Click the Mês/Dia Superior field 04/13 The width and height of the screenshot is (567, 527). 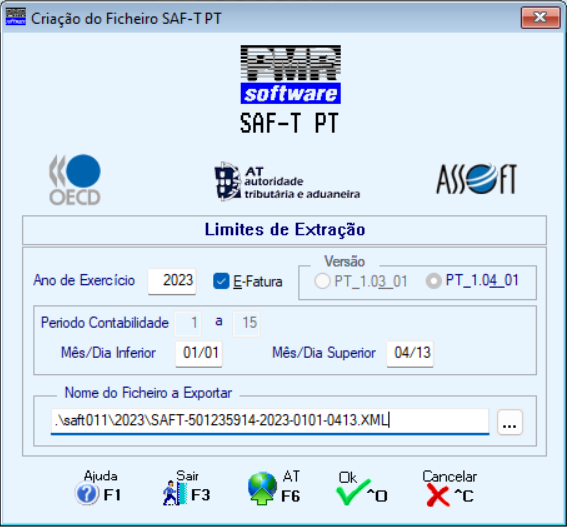[x=410, y=353]
